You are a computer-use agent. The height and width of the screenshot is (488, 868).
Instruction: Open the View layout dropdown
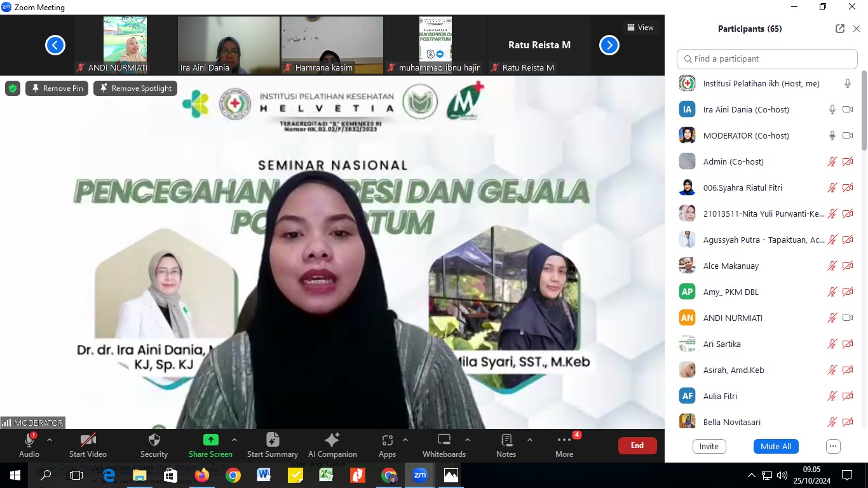pyautogui.click(x=641, y=27)
